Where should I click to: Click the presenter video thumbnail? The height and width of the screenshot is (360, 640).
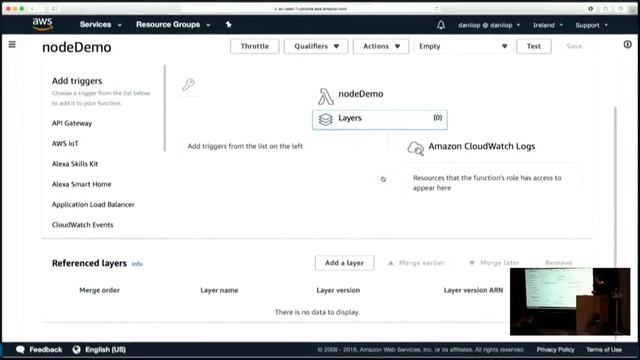coord(570,302)
